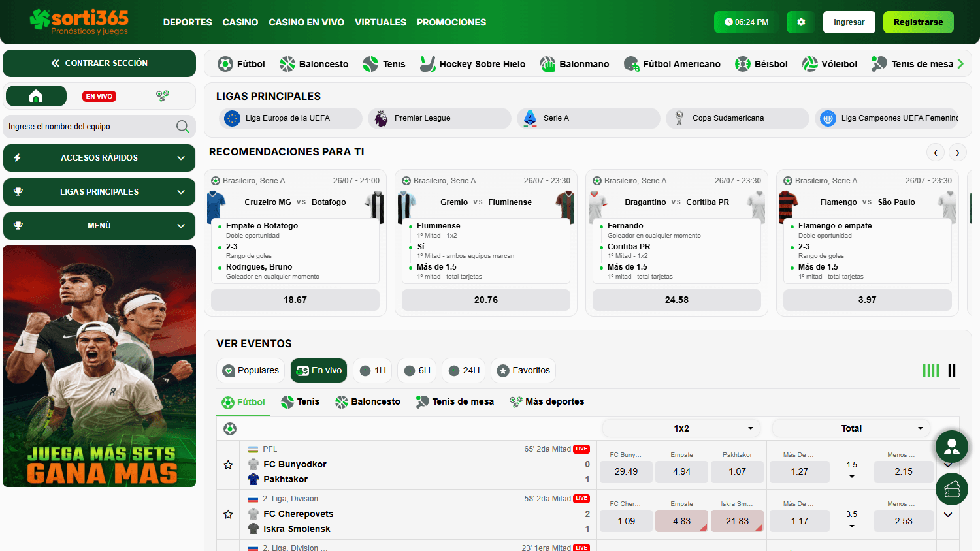Select Fútbol in the sports bar

(x=241, y=64)
